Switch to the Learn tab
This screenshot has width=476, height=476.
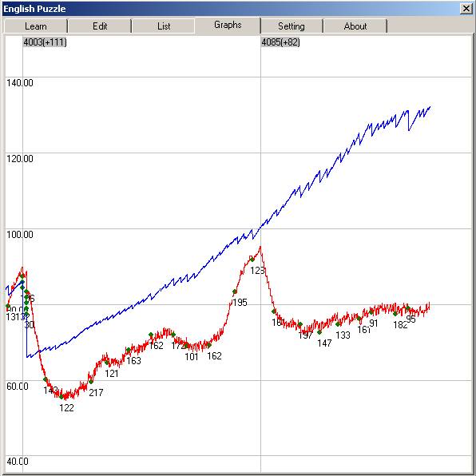point(35,26)
